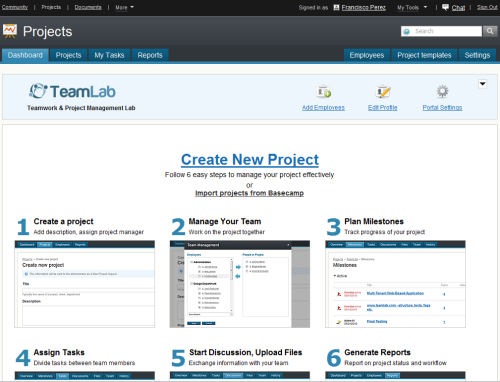Click Import projects from Basecamp link
This screenshot has height=382, width=500.
point(249,193)
